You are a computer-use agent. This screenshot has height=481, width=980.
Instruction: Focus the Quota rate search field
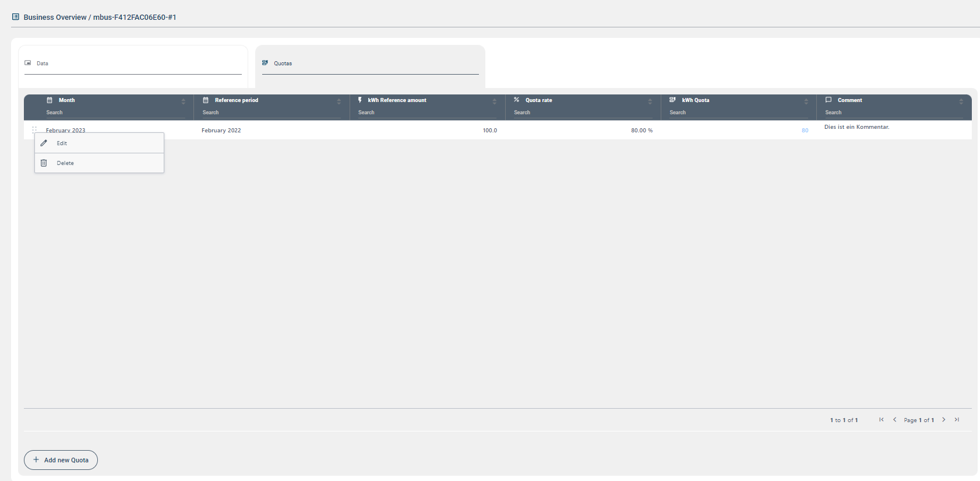pos(583,113)
